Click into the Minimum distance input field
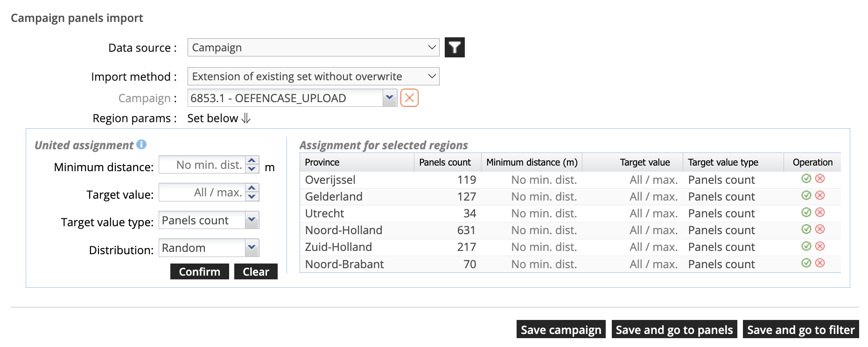 coord(203,165)
